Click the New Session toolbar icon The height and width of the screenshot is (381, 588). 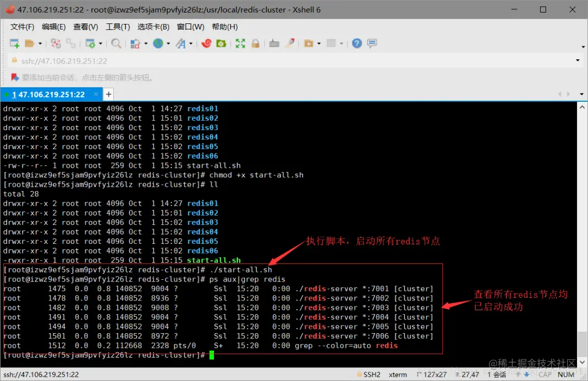pyautogui.click(x=14, y=44)
